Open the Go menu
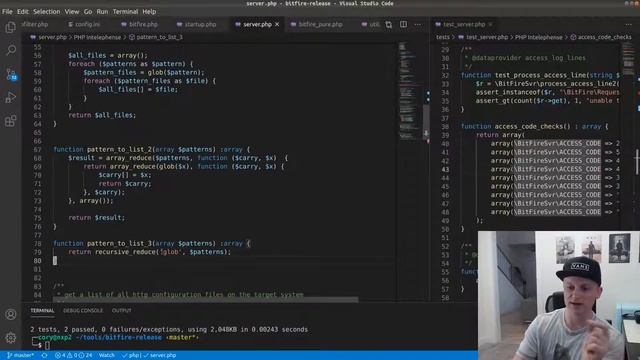This screenshot has width=640, height=360. point(88,11)
